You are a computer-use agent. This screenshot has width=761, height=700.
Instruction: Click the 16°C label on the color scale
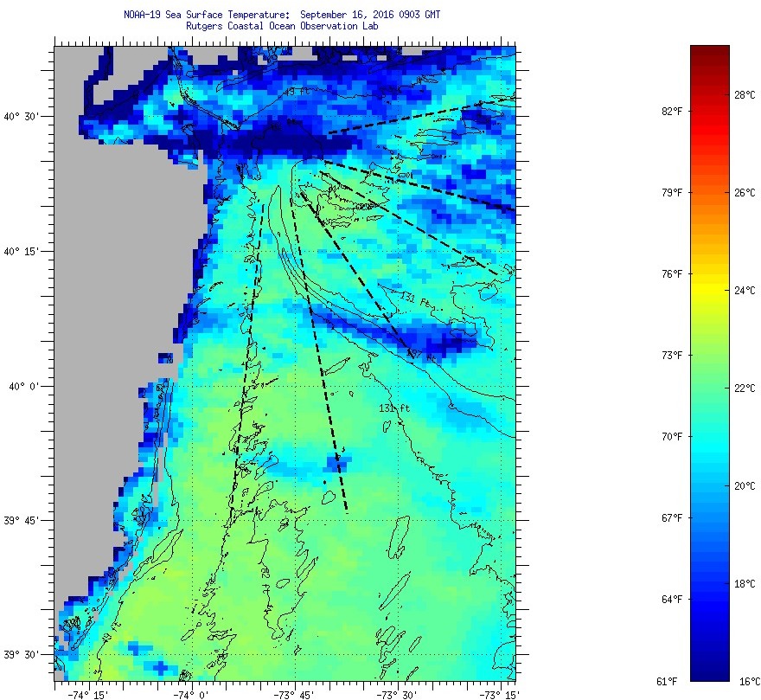750,682
